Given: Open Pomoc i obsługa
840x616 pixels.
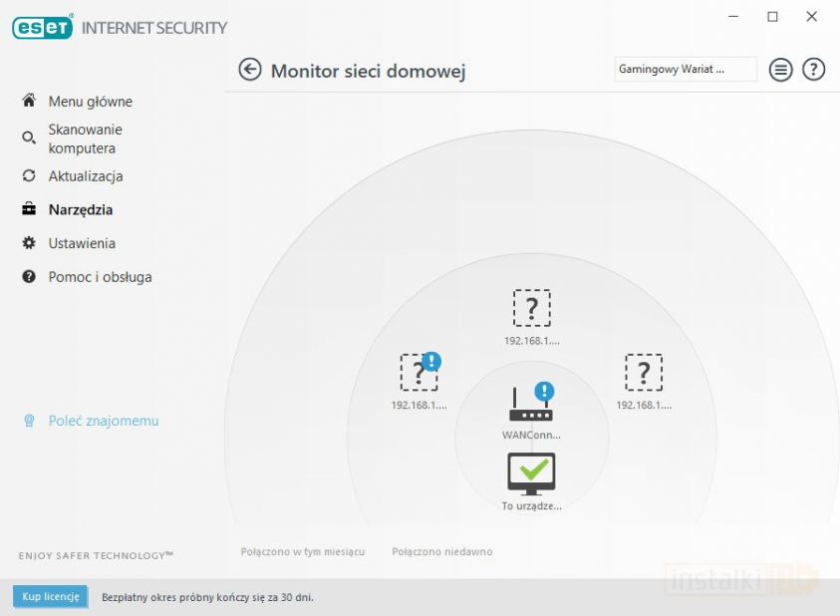Looking at the screenshot, I should pos(100,277).
